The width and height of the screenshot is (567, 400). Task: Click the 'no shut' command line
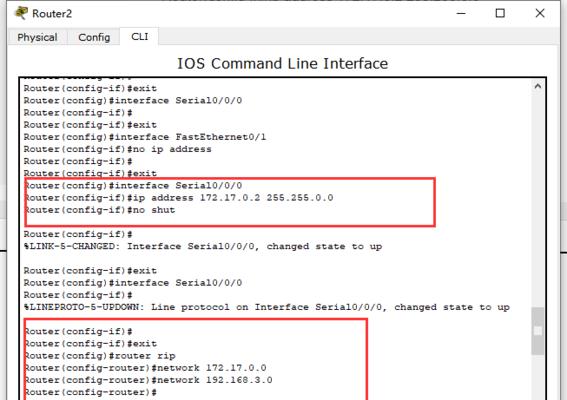click(99, 210)
